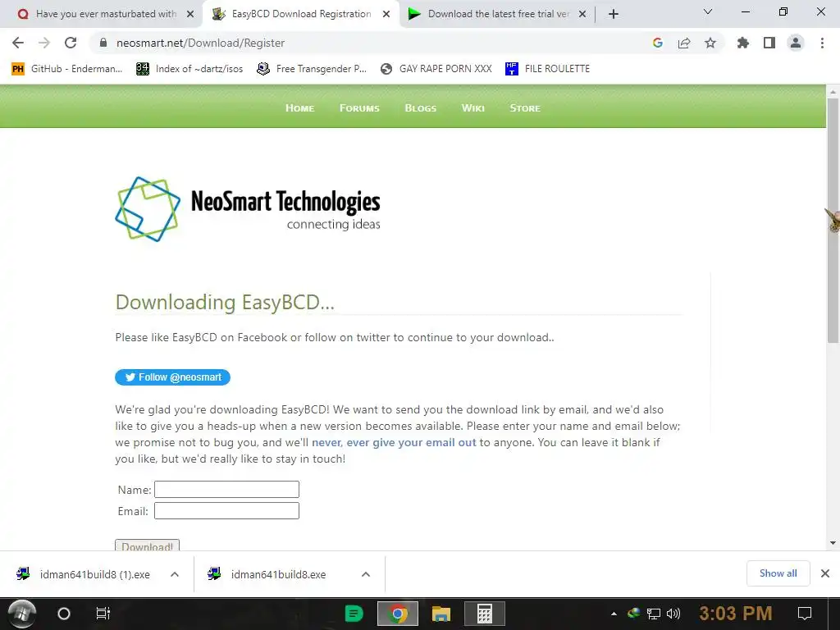Reload the current page
Screen dimensions: 840x630
(x=71, y=43)
